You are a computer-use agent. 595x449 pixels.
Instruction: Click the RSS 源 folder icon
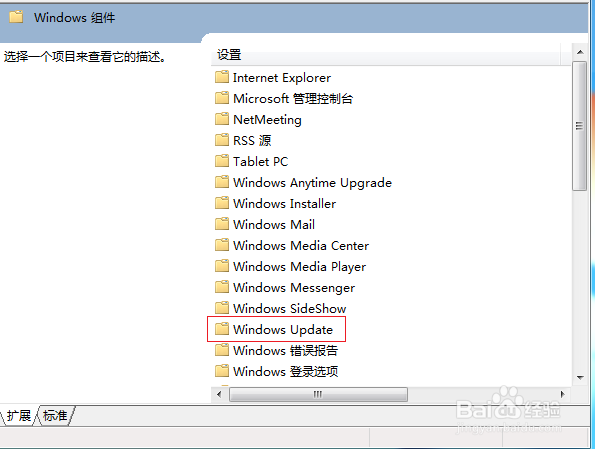222,140
